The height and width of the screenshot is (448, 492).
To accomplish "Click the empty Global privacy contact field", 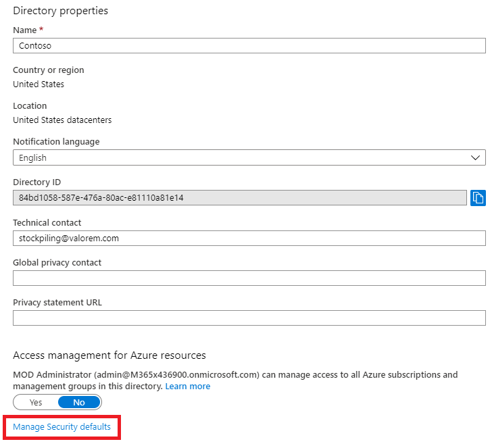I will click(x=249, y=278).
